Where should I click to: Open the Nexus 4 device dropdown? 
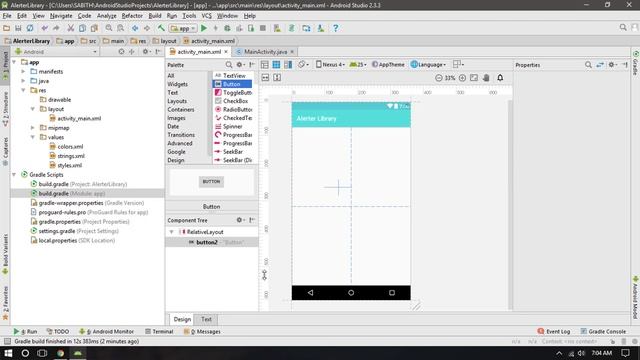[x=331, y=64]
